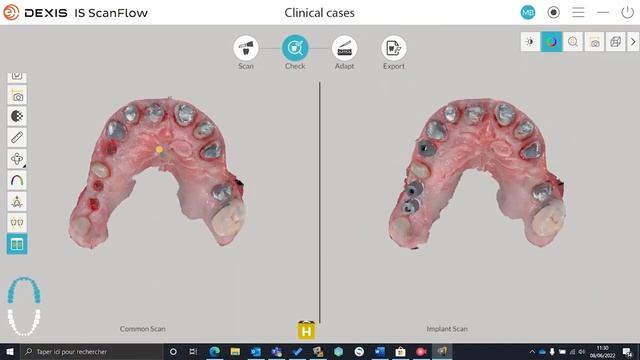Click the record button in title bar
Viewport: 640px width, 360px height.
coord(553,12)
